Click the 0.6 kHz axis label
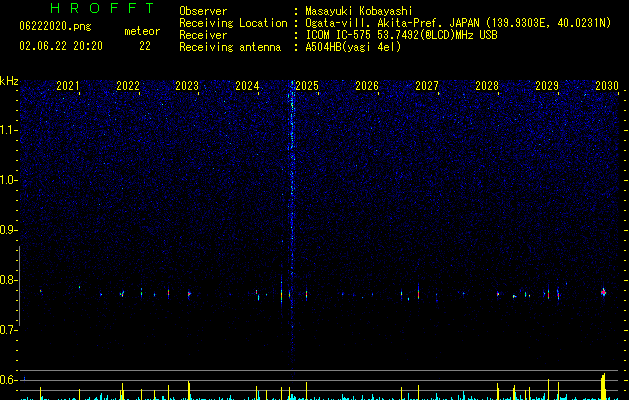The height and width of the screenshot is (400, 629). pos(8,380)
